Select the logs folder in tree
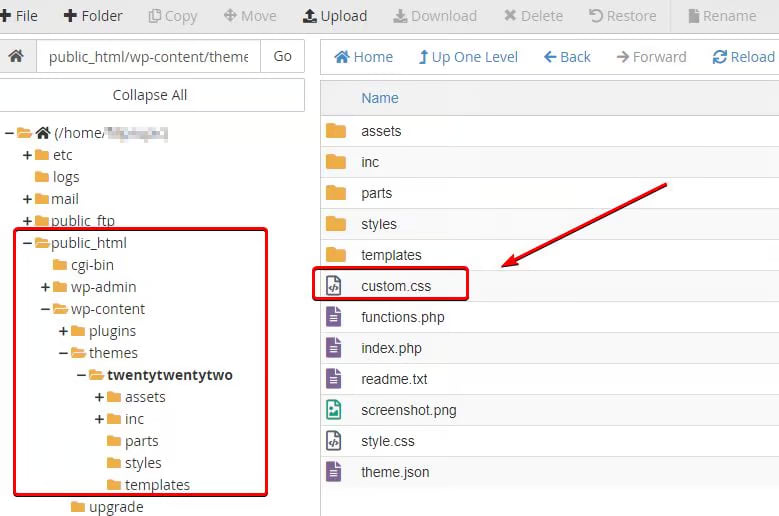The image size is (779, 516). (x=66, y=177)
